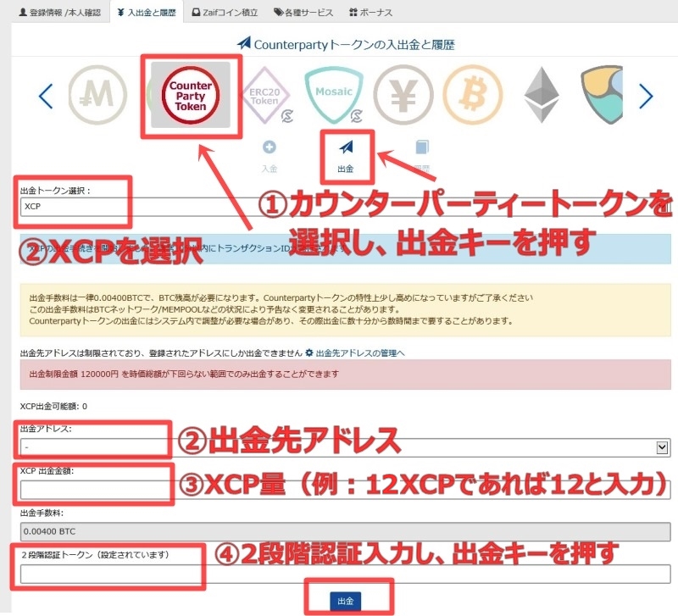Open the 登録情報/本人確認 tab
The image size is (678, 616).
(59, 12)
